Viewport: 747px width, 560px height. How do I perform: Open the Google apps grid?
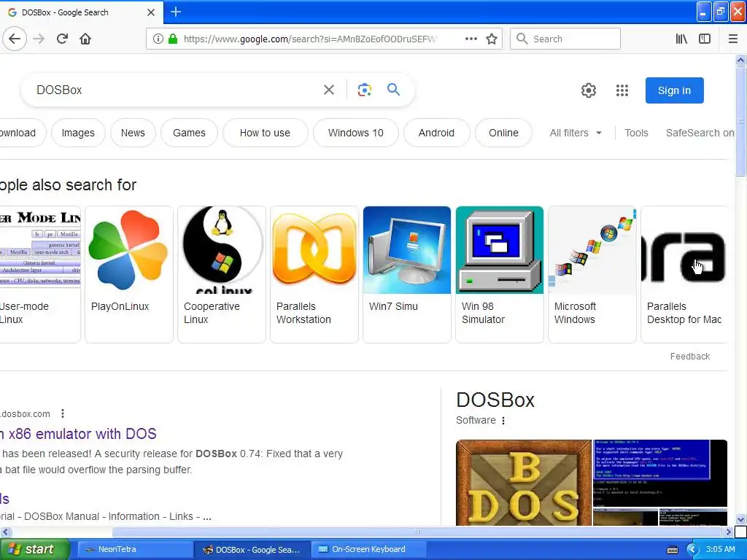point(622,90)
